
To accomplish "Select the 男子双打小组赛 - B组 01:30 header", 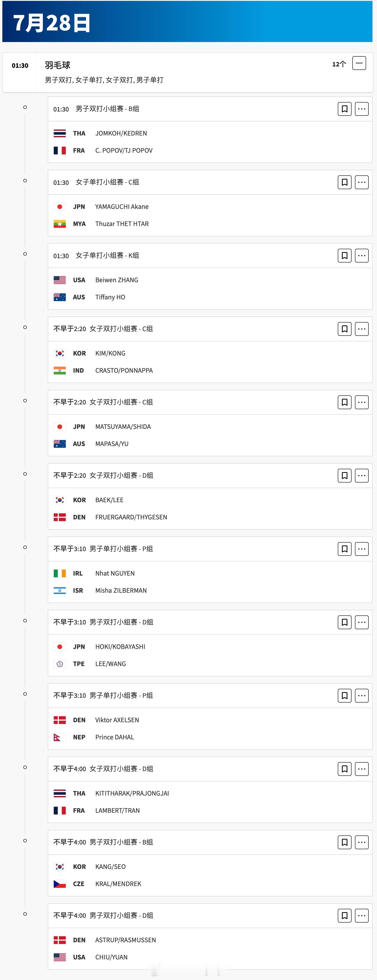I will (96, 109).
